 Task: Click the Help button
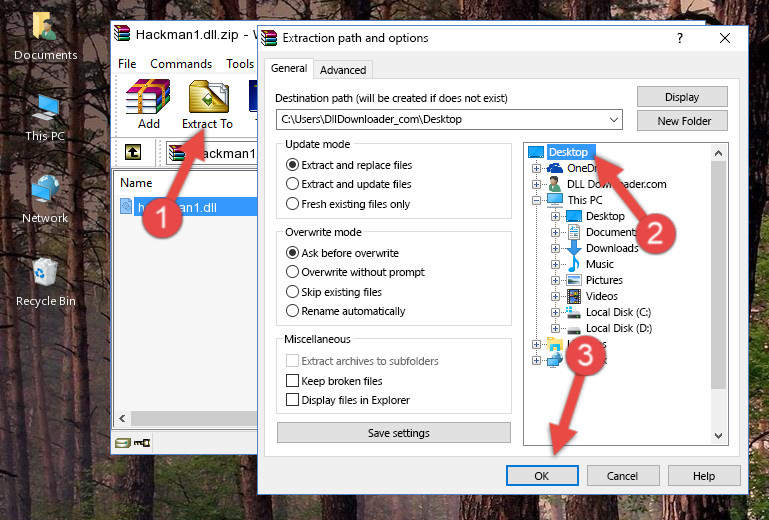[704, 476]
